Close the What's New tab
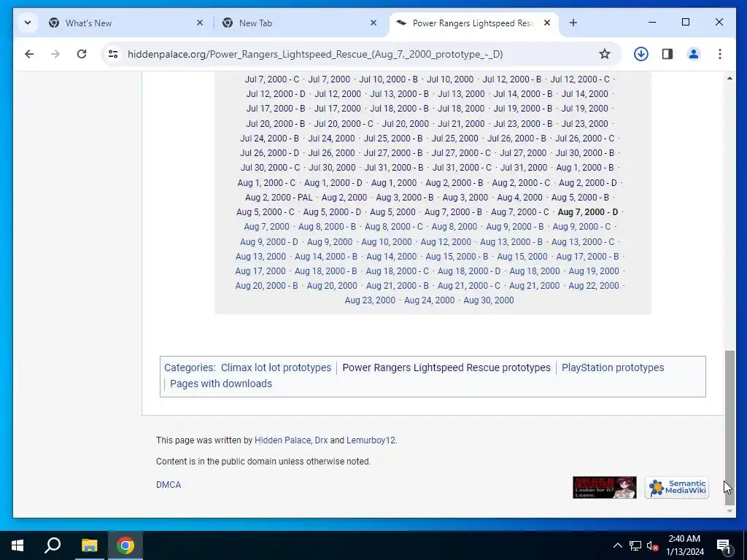 pyautogui.click(x=200, y=23)
